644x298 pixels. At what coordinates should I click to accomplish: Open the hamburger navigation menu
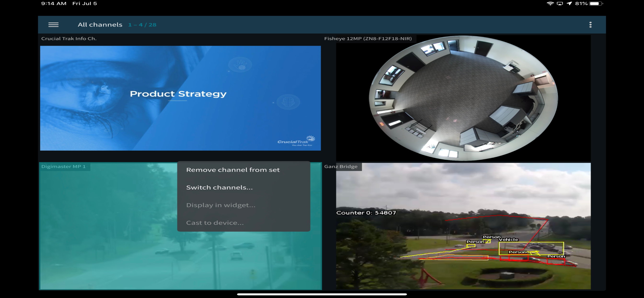click(x=53, y=24)
